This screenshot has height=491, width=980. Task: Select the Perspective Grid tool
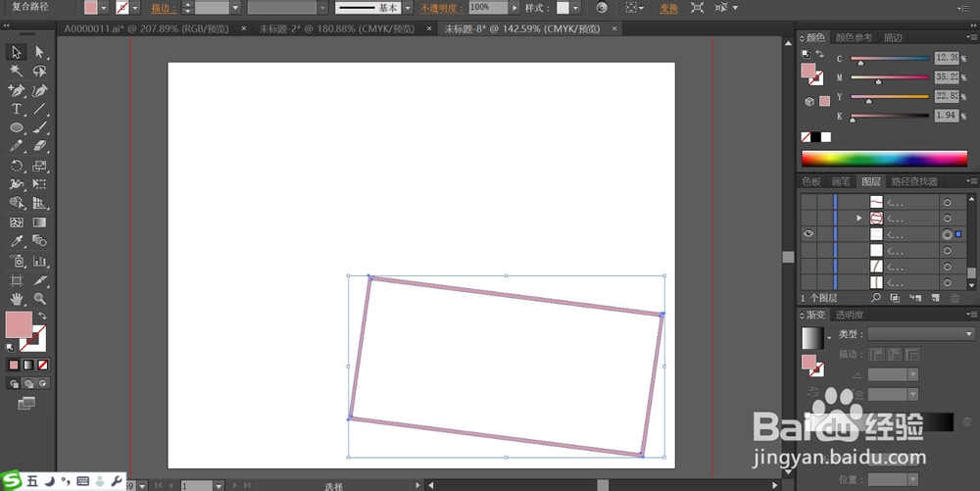tap(39, 203)
